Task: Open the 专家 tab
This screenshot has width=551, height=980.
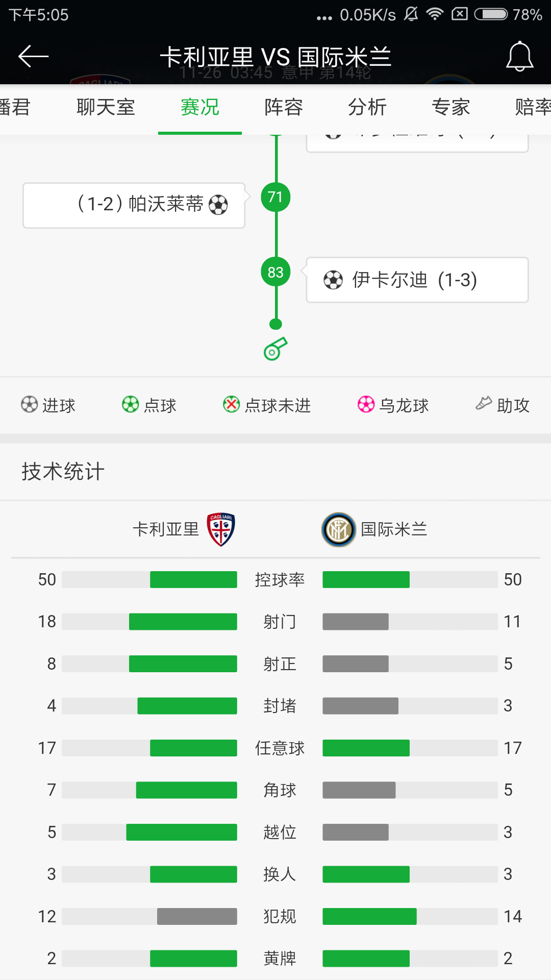Action: point(451,107)
